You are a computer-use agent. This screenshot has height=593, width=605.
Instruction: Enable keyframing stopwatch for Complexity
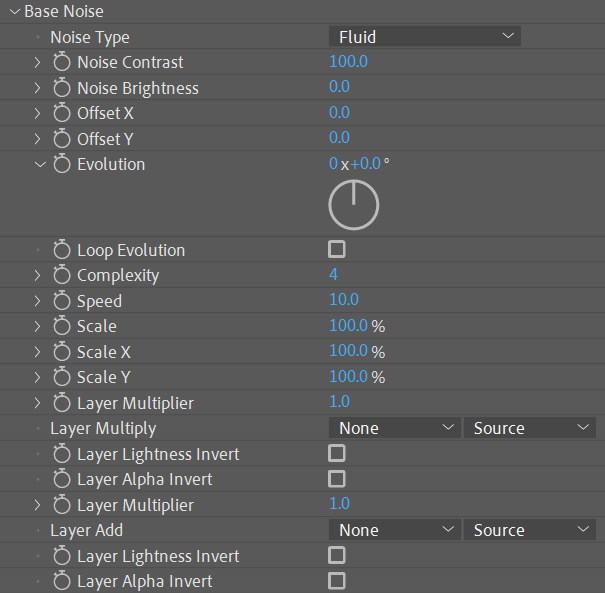[x=62, y=275]
